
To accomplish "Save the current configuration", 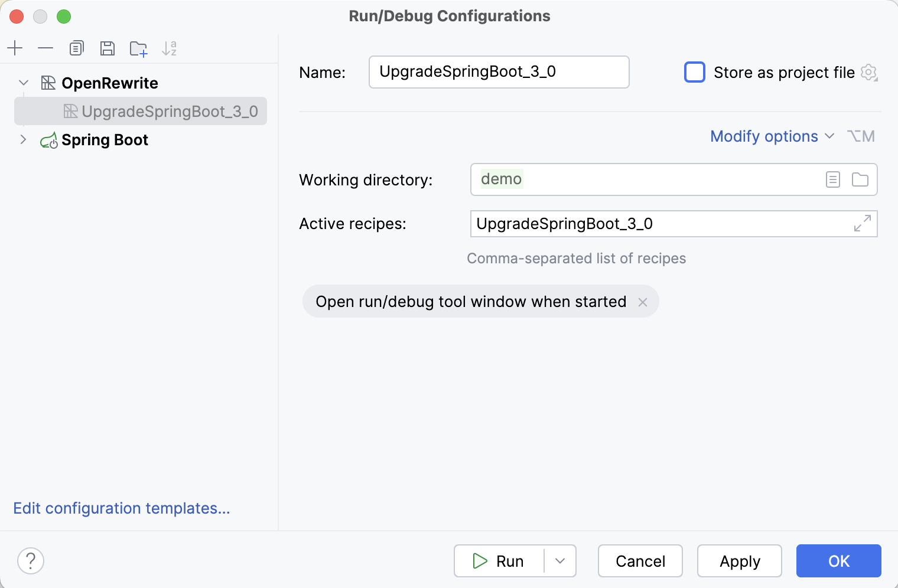I will coord(108,48).
